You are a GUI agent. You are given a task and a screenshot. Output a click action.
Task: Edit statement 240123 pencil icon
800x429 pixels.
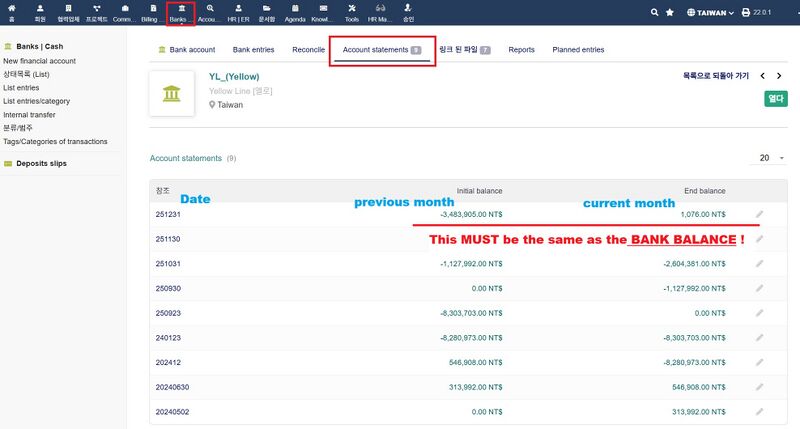coord(760,338)
